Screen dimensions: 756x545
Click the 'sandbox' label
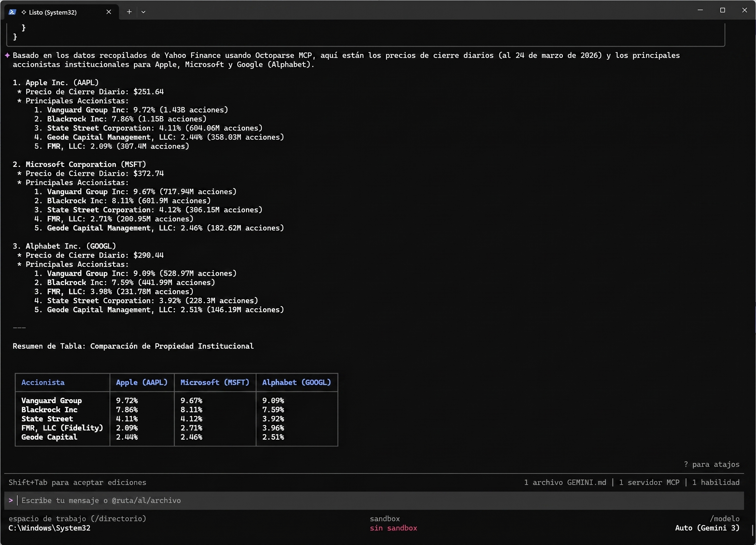click(385, 519)
